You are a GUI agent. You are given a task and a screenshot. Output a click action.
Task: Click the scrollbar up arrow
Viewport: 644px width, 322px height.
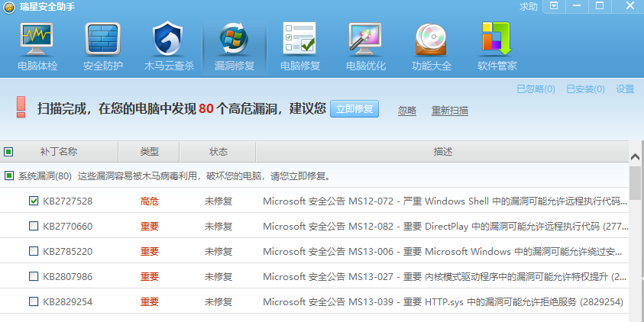(635, 156)
